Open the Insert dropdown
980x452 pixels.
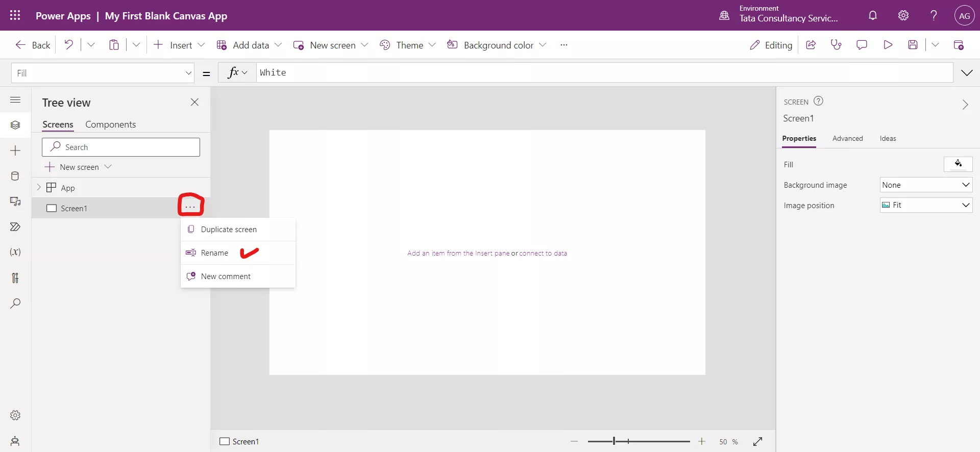coord(201,45)
